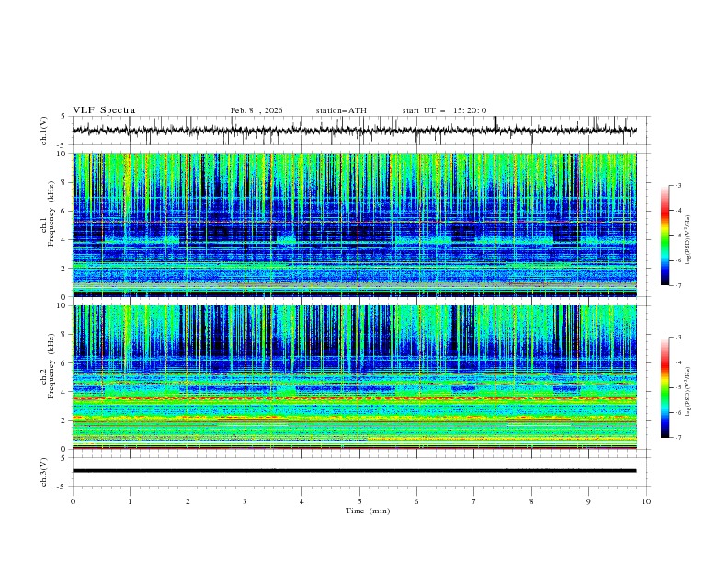This screenshot has height=563, width=728.
Task: Click the upper colorbar's "log(PSD)(V²/Hz)" label
Action: point(688,240)
